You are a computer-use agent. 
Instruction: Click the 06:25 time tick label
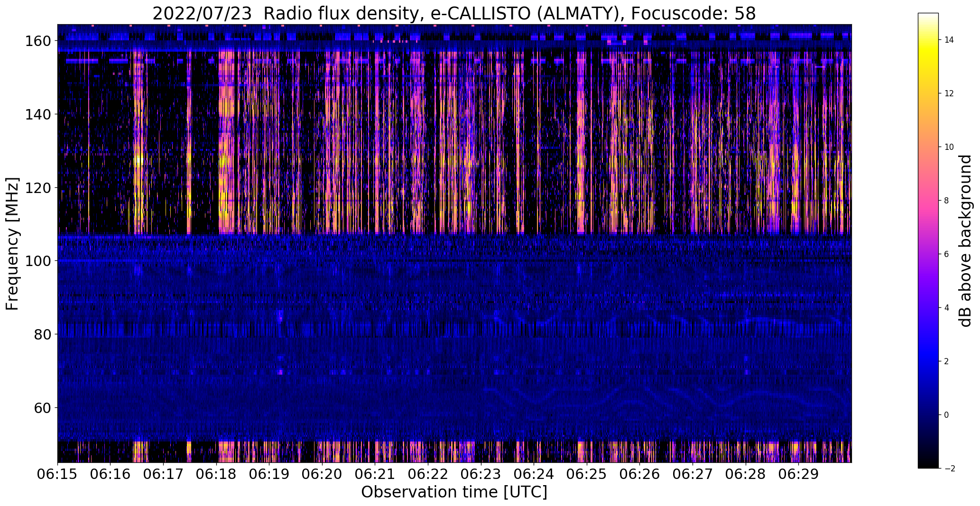pyautogui.click(x=587, y=474)
